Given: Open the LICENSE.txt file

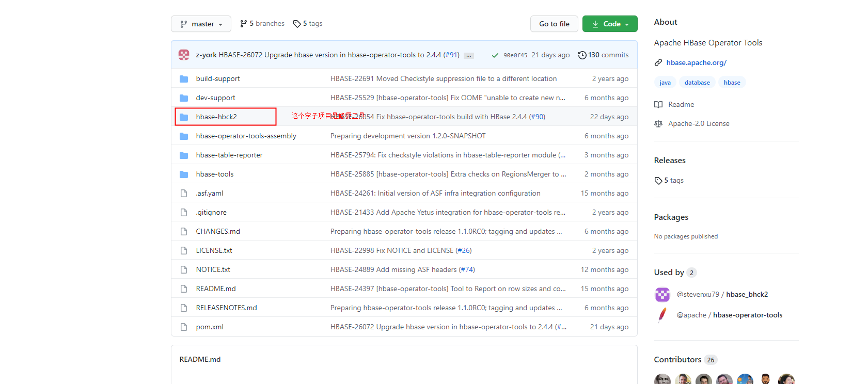Looking at the screenshot, I should 214,250.
